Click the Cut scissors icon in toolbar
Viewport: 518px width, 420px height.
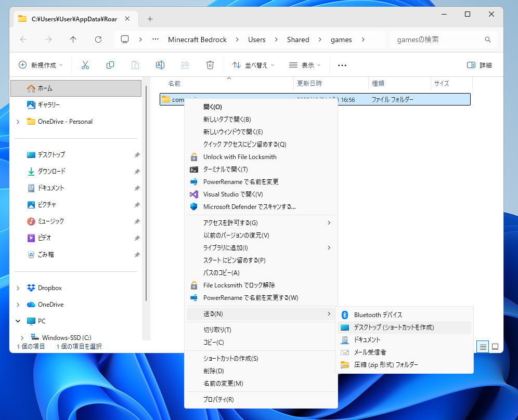click(85, 65)
